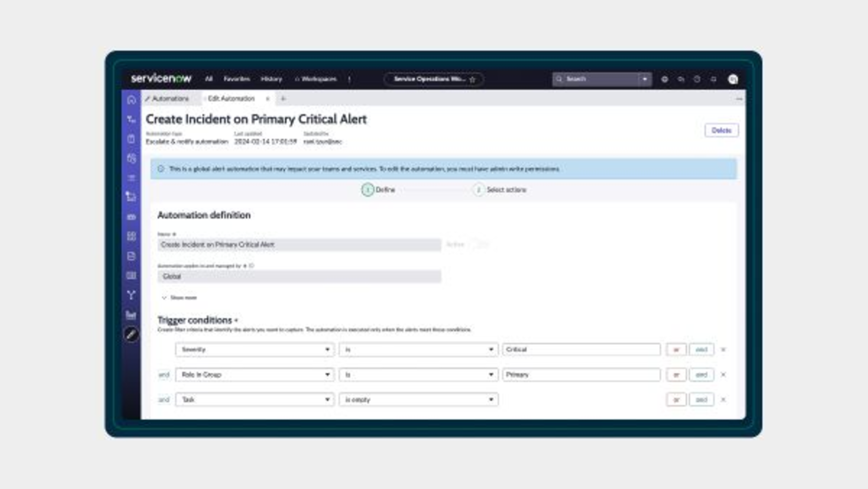Open the 'is empty' operator dropdown
The width and height of the screenshot is (868, 489).
(418, 400)
